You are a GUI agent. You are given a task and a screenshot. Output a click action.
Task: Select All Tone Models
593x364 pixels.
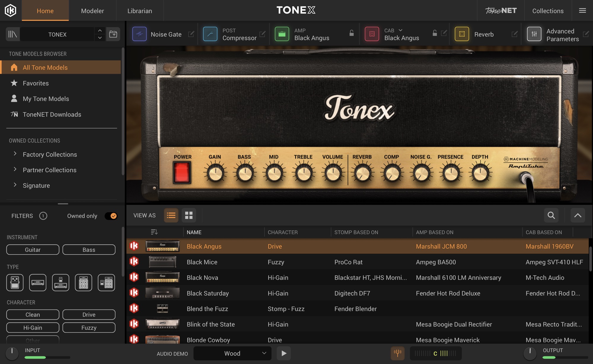(x=60, y=67)
